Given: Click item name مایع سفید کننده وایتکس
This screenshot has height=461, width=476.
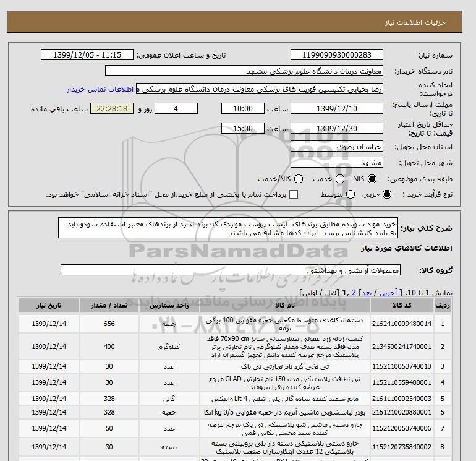Looking at the screenshot, I should [x=285, y=399].
